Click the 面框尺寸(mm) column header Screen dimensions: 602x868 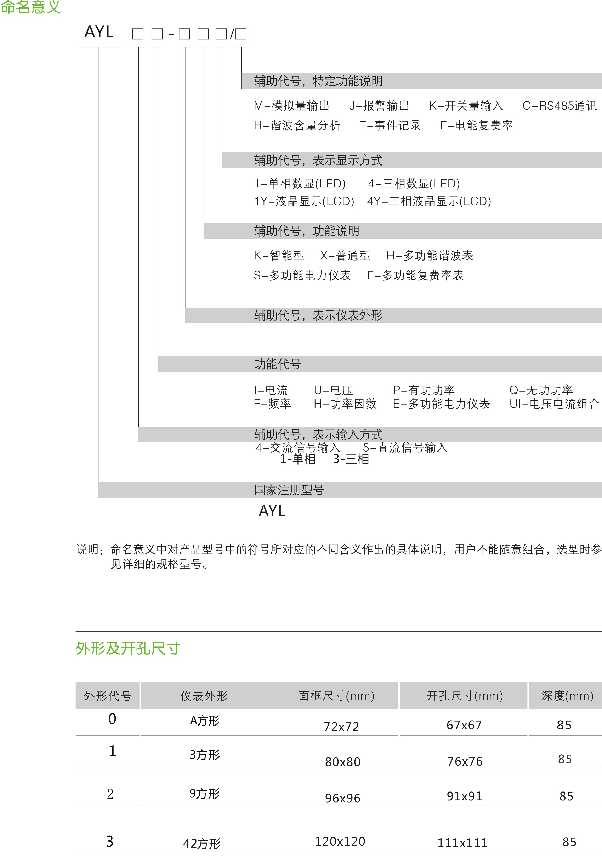point(336,696)
